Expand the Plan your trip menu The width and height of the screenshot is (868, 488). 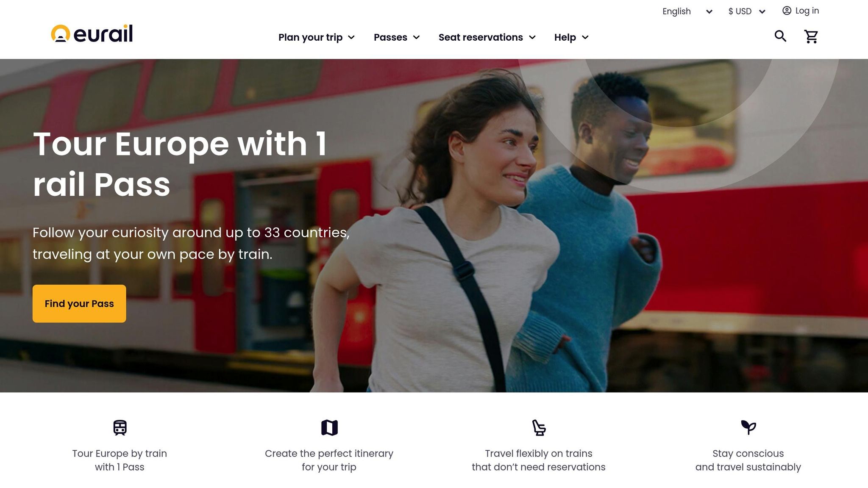(x=316, y=37)
